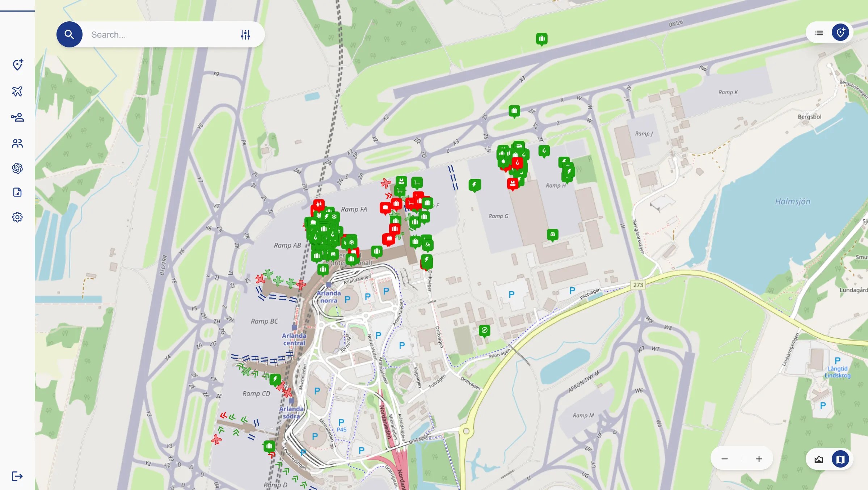Switch to satellite imagery view toggle
Image resolution: width=868 pixels, height=490 pixels.
pyautogui.click(x=819, y=459)
